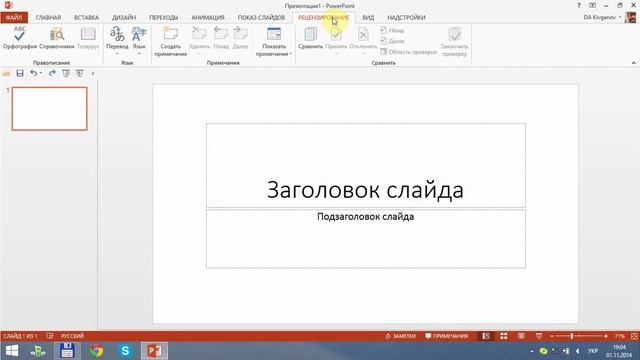Toggle the ПРИМЕЧАНИЯ comments pane
Image resolution: width=640 pixels, height=360 pixels.
tap(447, 336)
